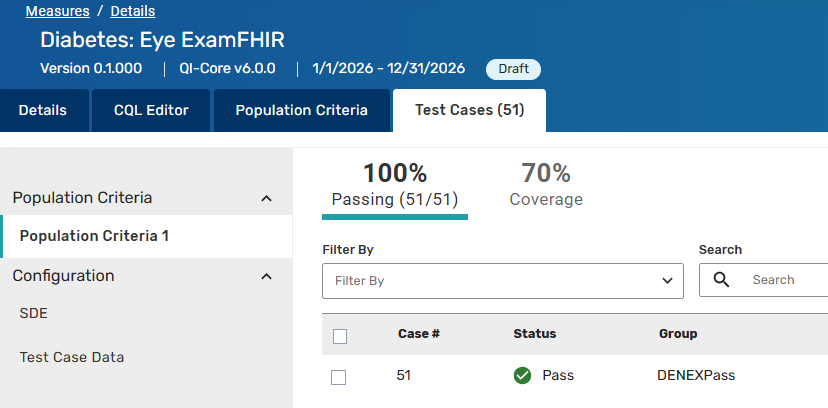Open the CQL Editor tab

click(151, 110)
